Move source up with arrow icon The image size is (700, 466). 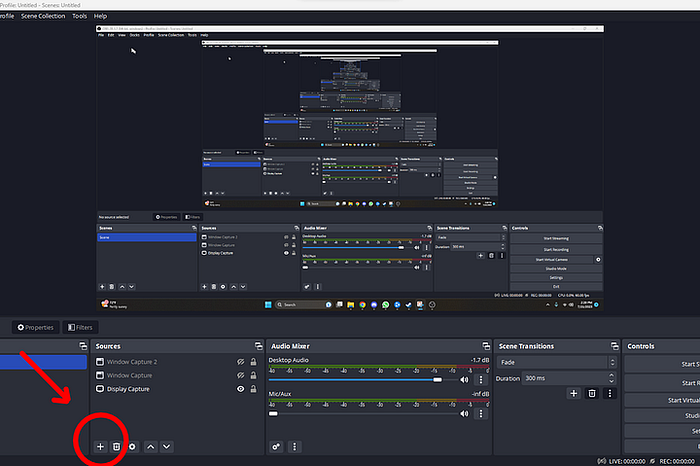[151, 446]
